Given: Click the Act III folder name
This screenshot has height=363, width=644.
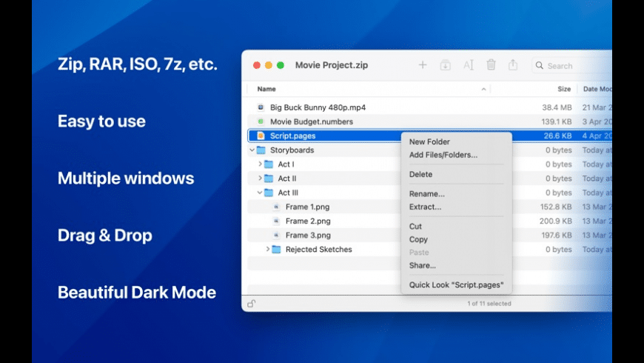Looking at the screenshot, I should tap(288, 193).
